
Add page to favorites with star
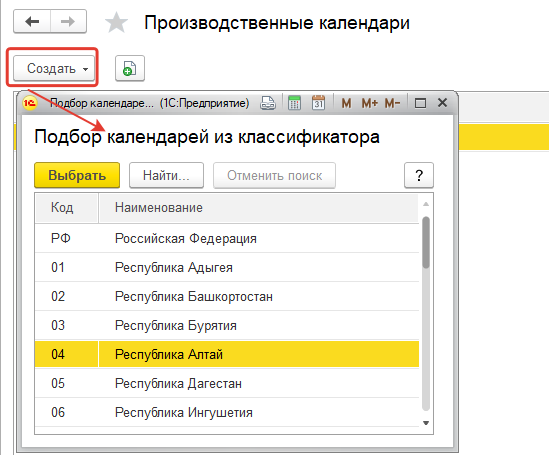tap(116, 22)
